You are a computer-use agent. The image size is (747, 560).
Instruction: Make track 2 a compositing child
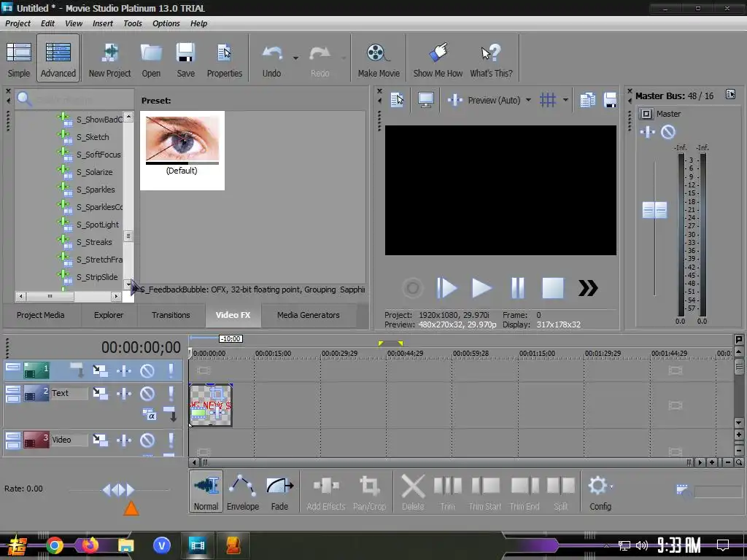[171, 414]
